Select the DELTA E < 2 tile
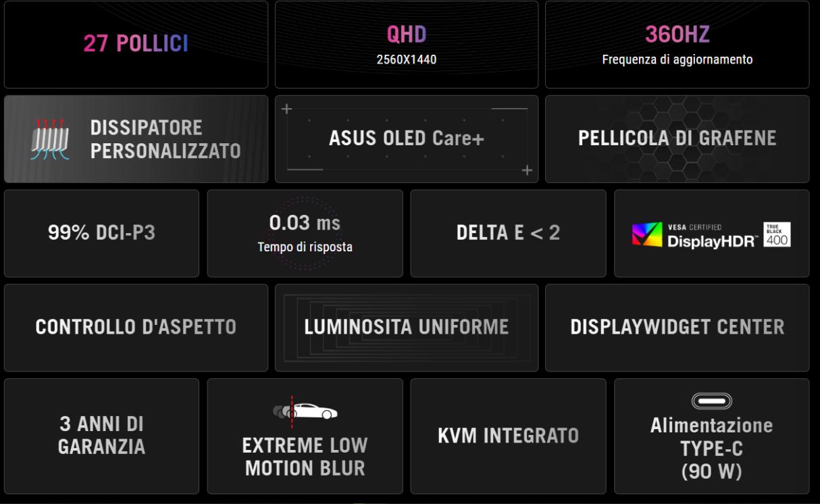820x504 pixels. pos(508,233)
